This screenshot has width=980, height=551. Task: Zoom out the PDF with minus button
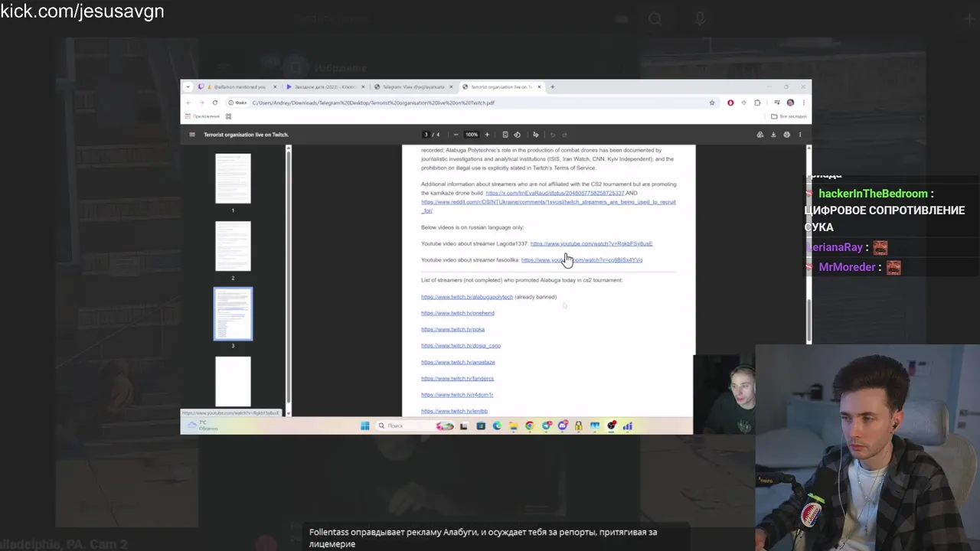(456, 135)
